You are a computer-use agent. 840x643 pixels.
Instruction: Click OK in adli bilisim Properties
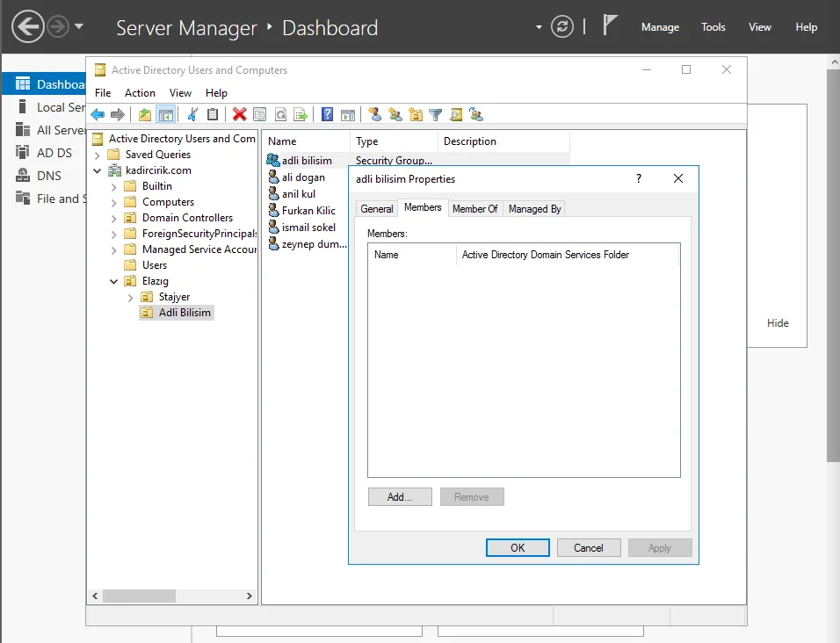518,548
